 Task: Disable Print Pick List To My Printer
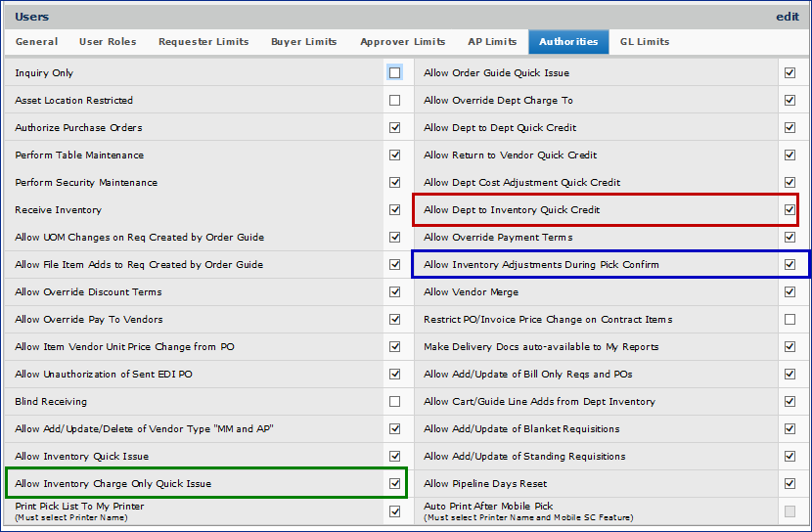tap(394, 510)
